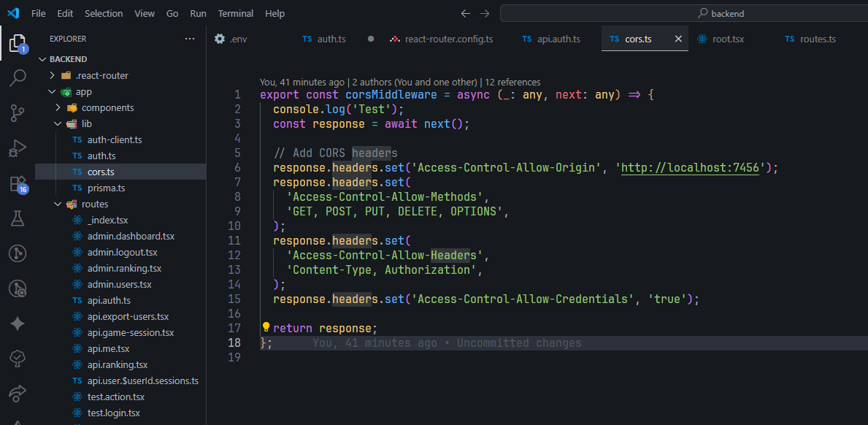The height and width of the screenshot is (425, 868).
Task: Open Run and Debug panel
Action: coord(18,148)
